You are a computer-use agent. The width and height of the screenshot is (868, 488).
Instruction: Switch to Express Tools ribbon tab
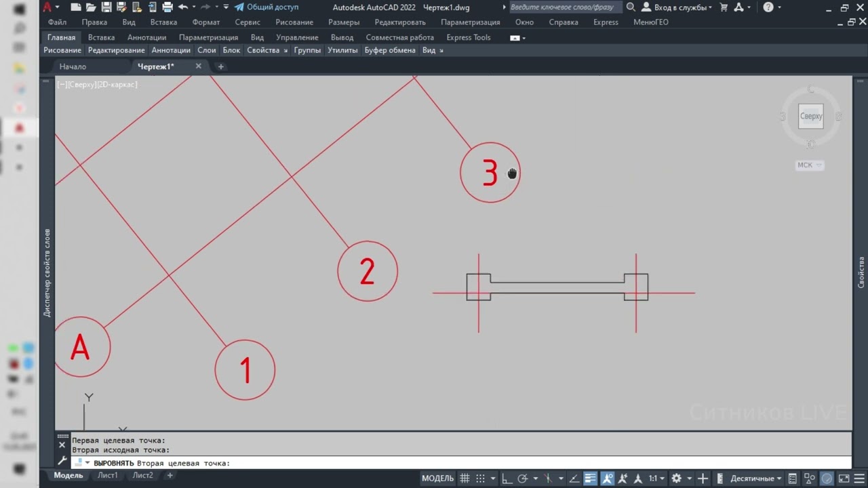click(x=469, y=37)
